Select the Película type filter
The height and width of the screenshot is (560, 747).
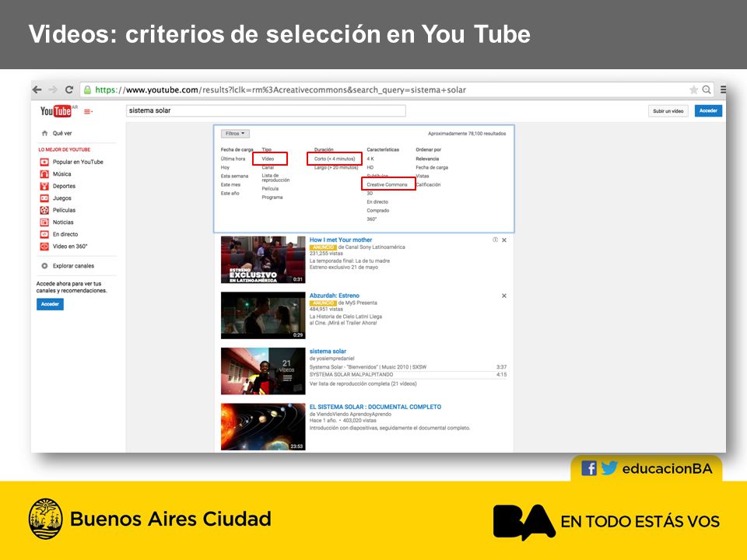click(270, 188)
